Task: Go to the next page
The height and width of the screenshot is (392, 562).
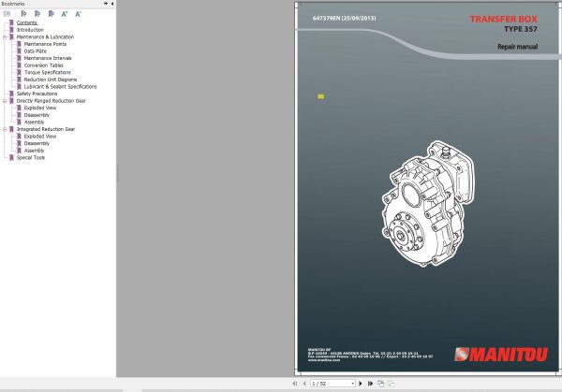Action: 361,384
